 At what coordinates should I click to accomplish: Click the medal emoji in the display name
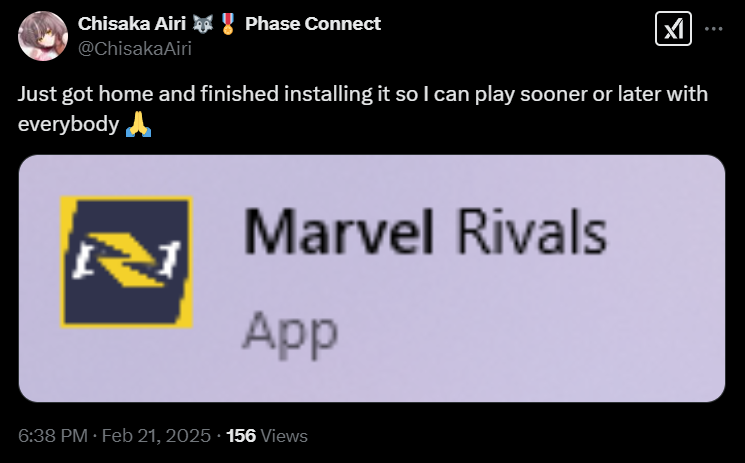229,23
